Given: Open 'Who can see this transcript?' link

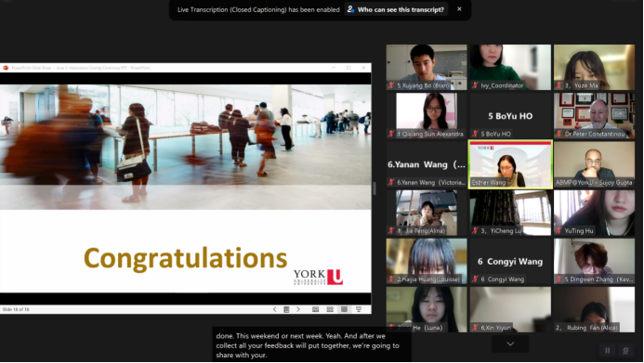Looking at the screenshot, I should 396,9.
